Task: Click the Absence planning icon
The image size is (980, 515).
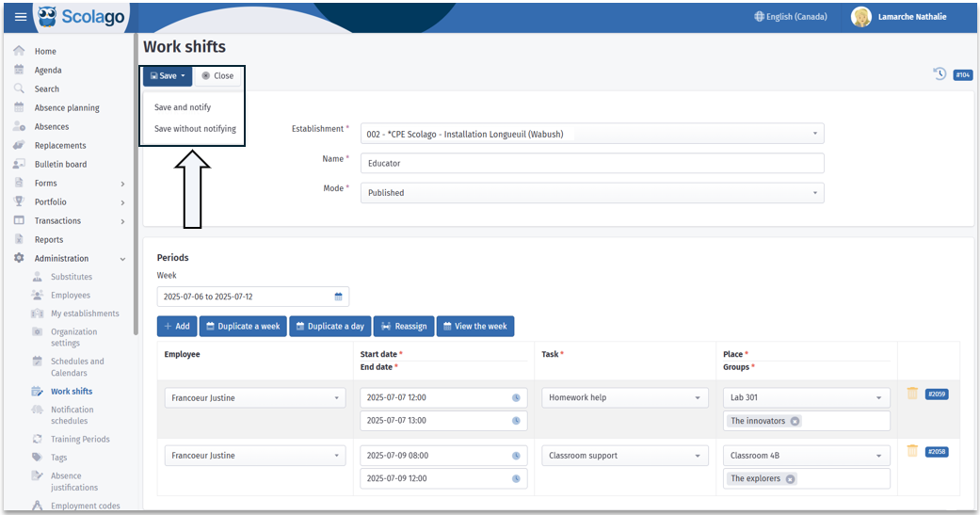Action: [x=20, y=107]
